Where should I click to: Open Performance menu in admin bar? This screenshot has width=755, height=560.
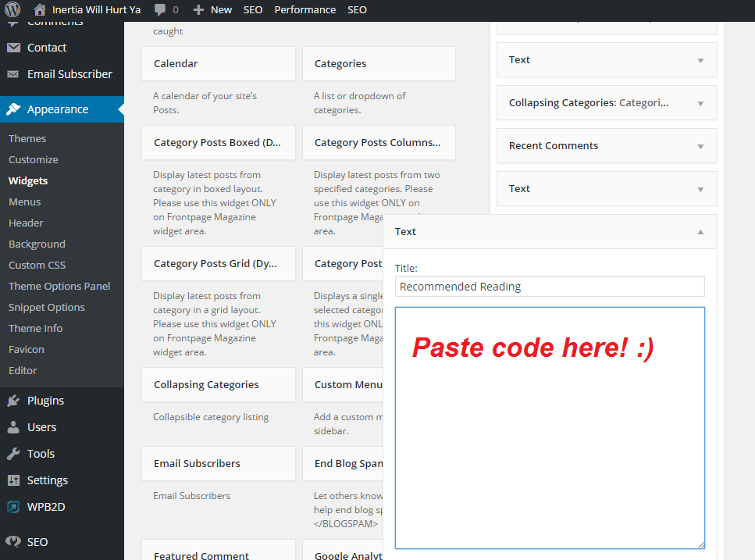pyautogui.click(x=305, y=9)
